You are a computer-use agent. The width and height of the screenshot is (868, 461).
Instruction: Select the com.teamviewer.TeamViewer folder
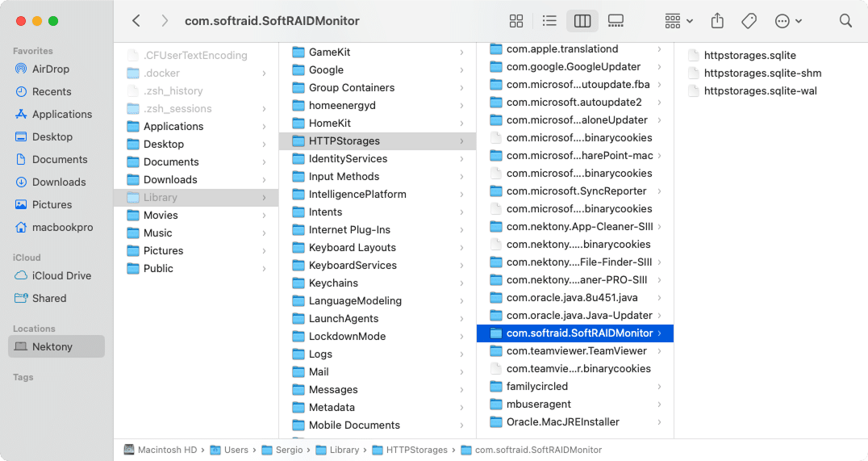[575, 351]
